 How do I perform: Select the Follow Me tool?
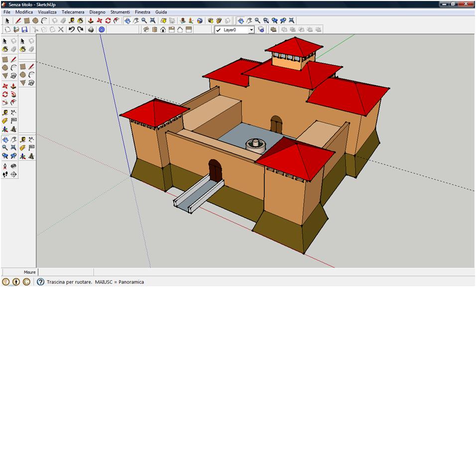pyautogui.click(x=13, y=94)
